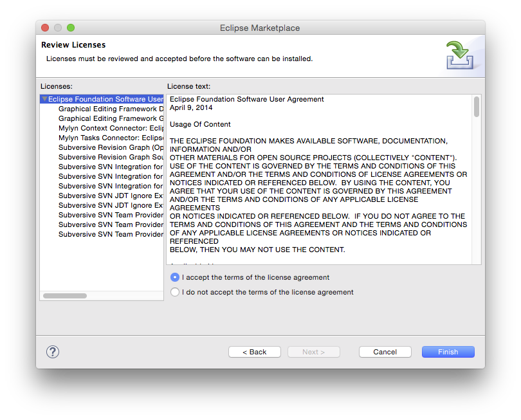Pick the Mylyn Context Connector entry
The width and height of the screenshot is (521, 420).
point(111,128)
